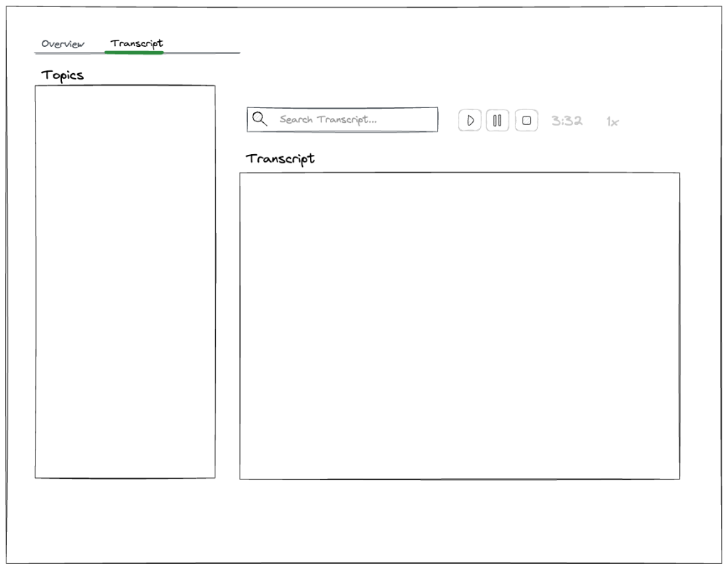
Task: Select the Transcript tab
Action: (x=136, y=43)
